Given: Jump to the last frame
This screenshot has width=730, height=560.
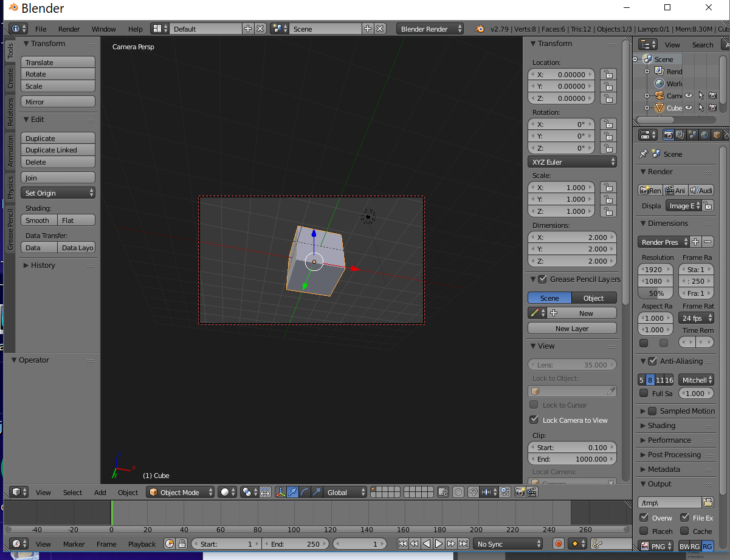Looking at the screenshot, I should (463, 544).
